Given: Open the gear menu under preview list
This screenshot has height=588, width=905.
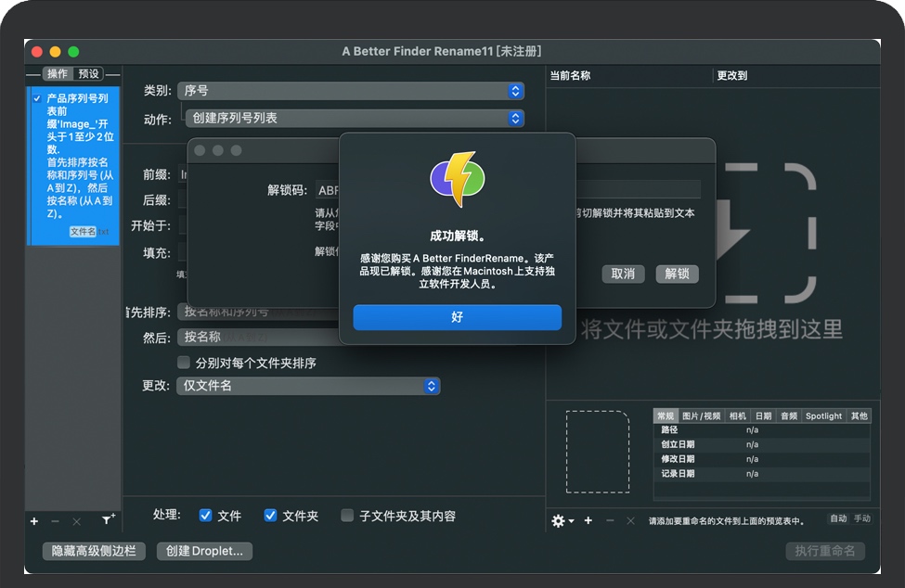Looking at the screenshot, I should 562,521.
